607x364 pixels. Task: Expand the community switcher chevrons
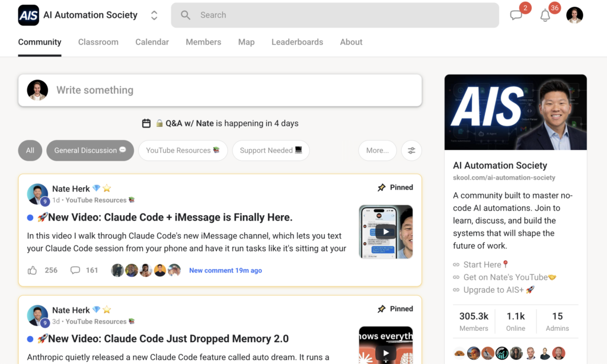(154, 15)
